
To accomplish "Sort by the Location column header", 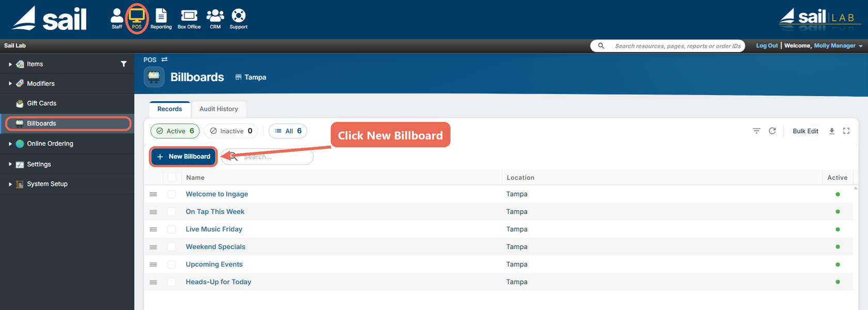I will point(520,178).
